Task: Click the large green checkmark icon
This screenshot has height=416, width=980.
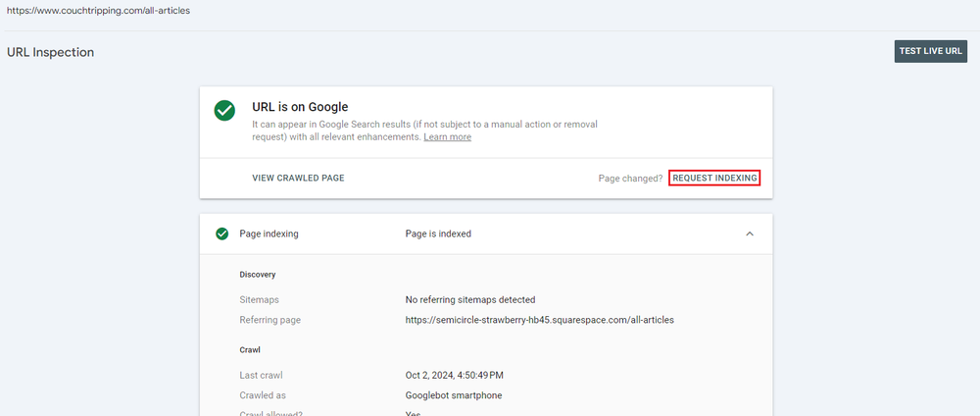Action: pos(224,111)
